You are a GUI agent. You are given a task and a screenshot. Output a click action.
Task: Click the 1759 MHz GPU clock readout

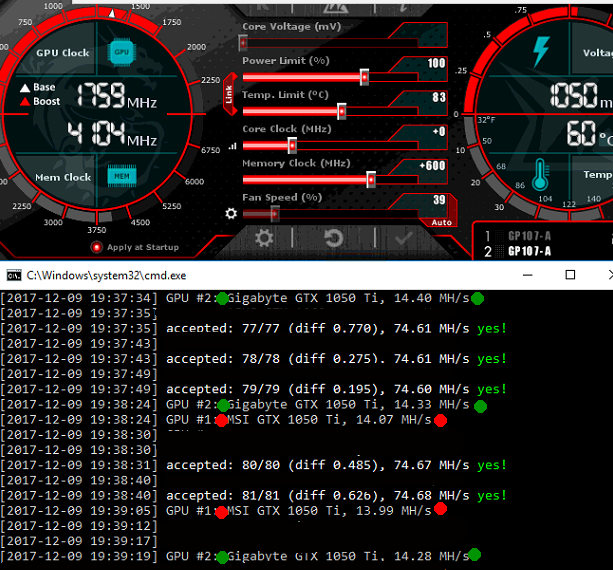[x=117, y=96]
